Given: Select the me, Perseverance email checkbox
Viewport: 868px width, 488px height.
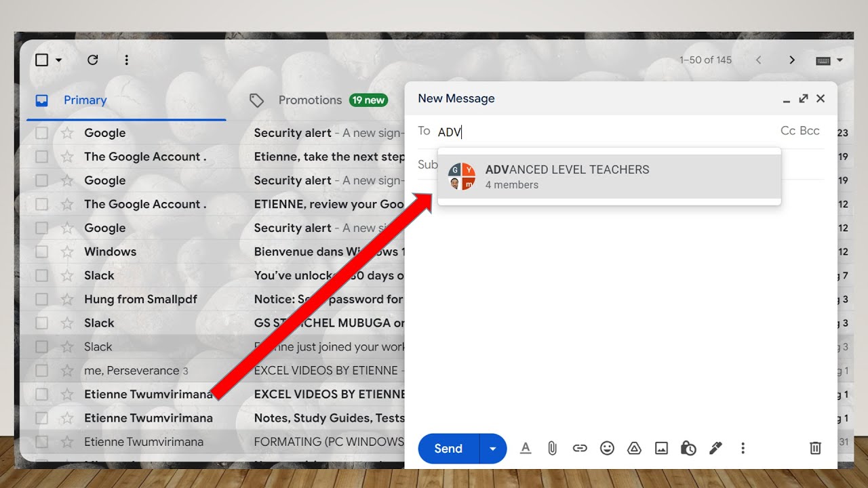Looking at the screenshot, I should 42,370.
